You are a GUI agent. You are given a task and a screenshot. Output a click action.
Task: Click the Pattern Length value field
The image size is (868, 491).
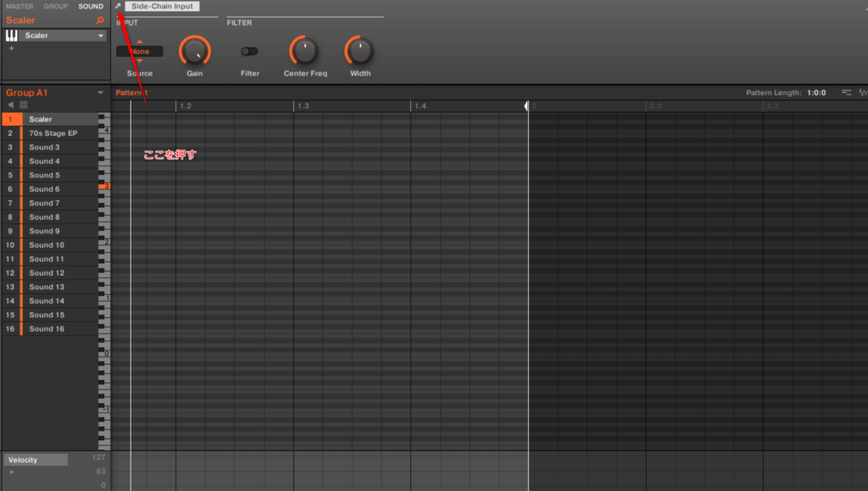[816, 92]
